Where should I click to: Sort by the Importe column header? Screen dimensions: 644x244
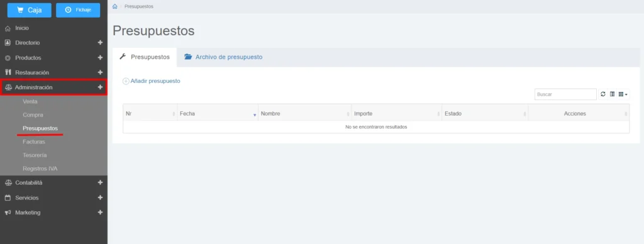(396, 113)
